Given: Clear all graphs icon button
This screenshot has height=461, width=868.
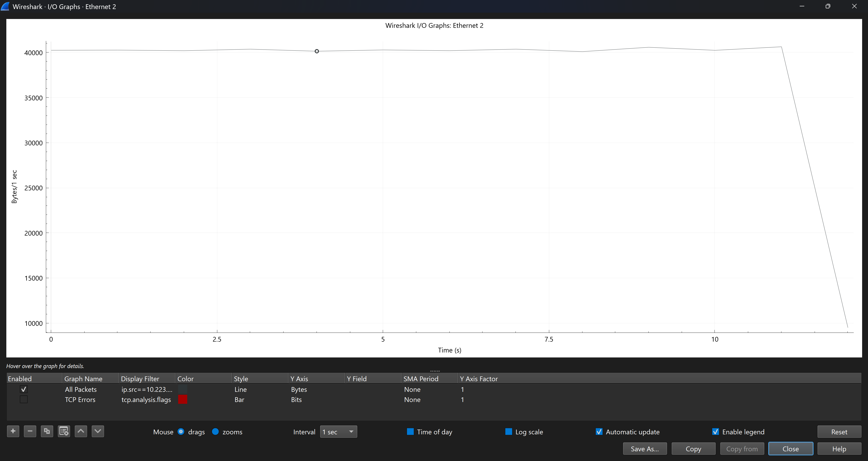Looking at the screenshot, I should tap(64, 431).
